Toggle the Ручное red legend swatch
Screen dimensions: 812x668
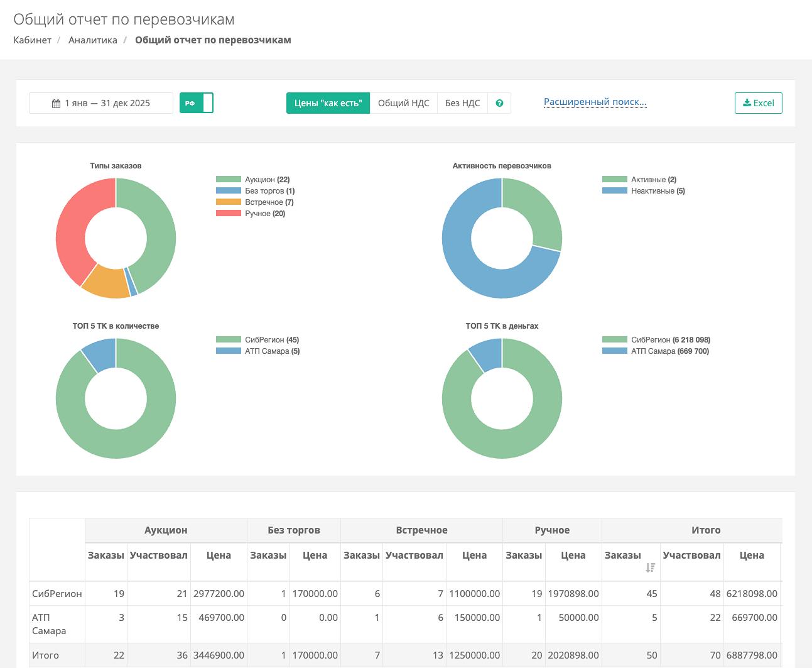click(229, 214)
